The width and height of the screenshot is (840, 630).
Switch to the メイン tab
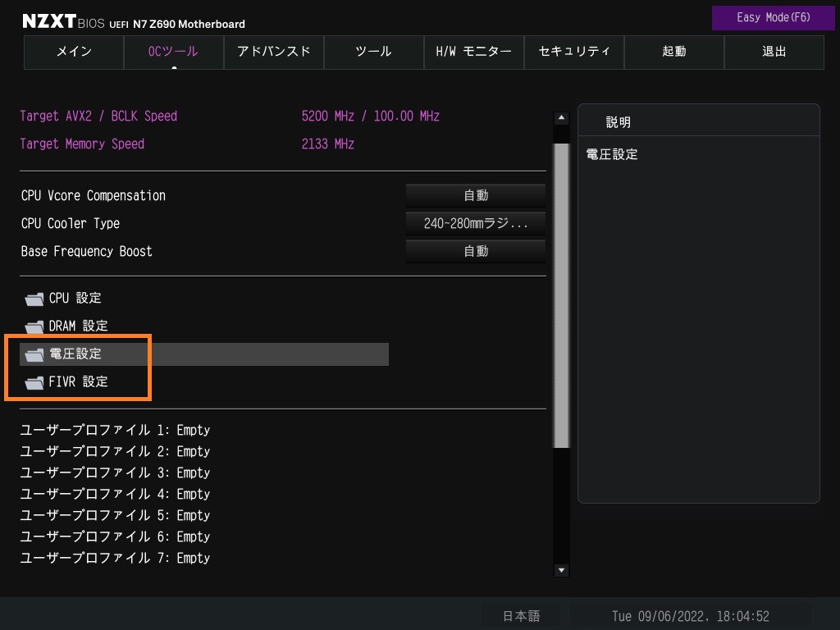coord(74,52)
